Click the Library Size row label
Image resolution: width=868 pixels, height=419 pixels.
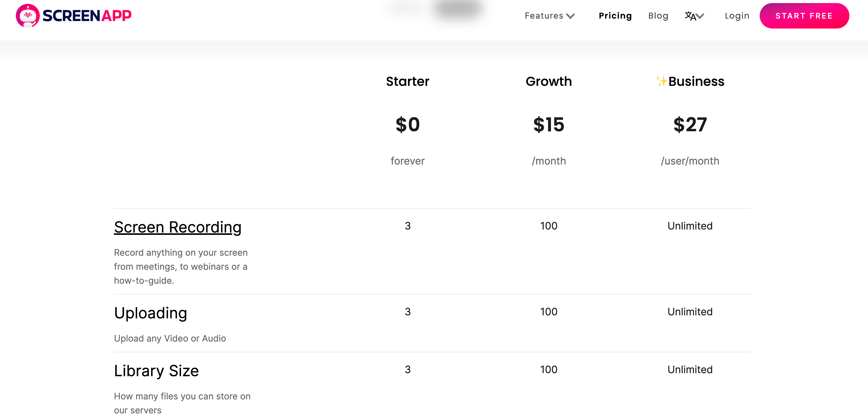pyautogui.click(x=156, y=370)
